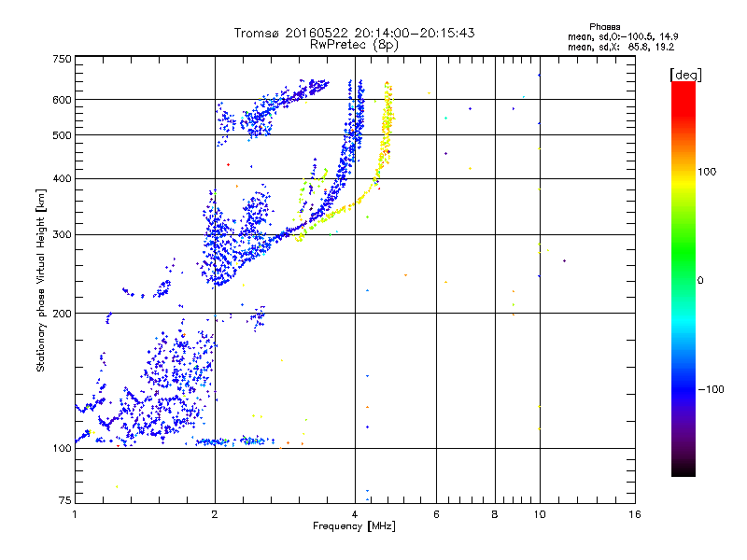Click the 'Stationary phase Virtual Height [km]' label

click(41, 280)
